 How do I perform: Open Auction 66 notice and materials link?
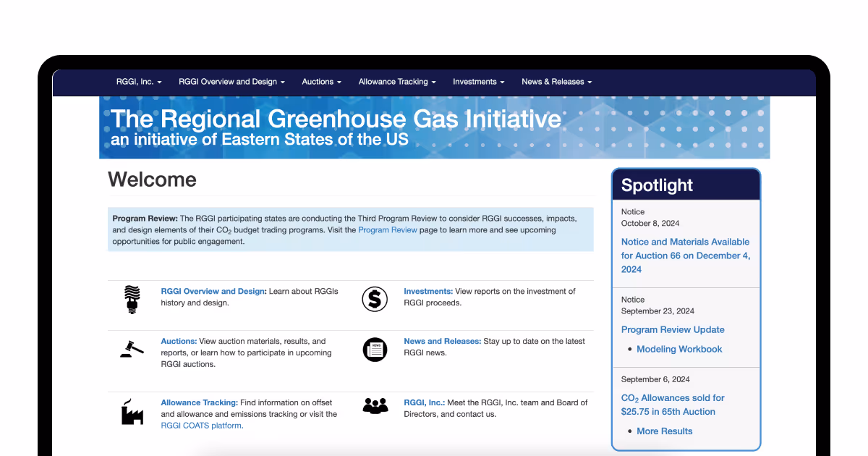[x=686, y=256]
